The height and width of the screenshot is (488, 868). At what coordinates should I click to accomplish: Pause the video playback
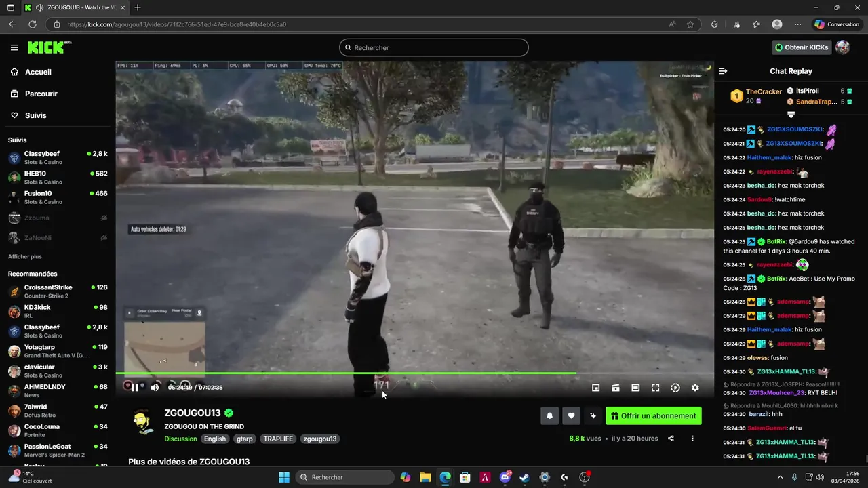click(x=134, y=388)
